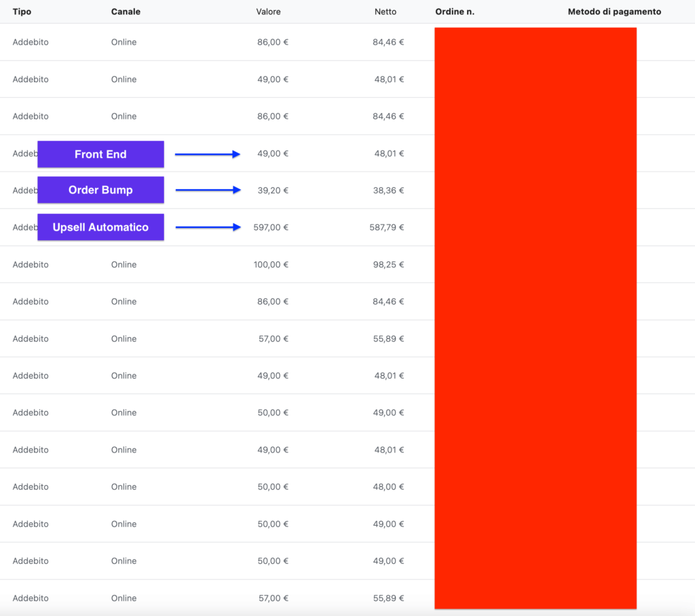Image resolution: width=695 pixels, height=616 pixels.
Task: Click the blue arrow beside Upsell Automatico
Action: (208, 227)
